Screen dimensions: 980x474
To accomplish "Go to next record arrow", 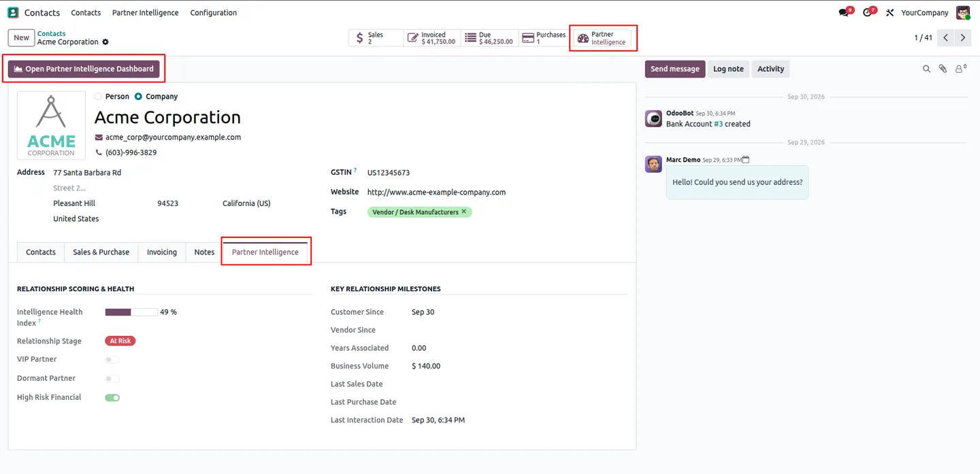I will tap(962, 38).
